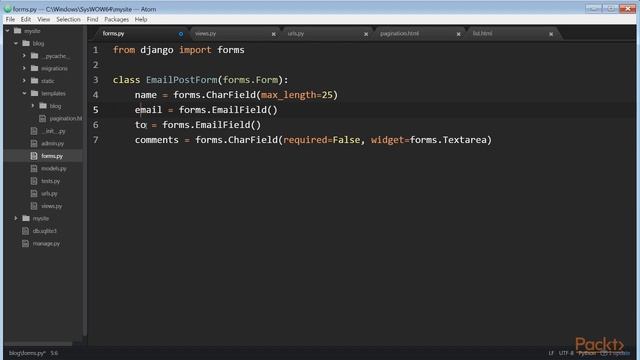Close the pagination.html tab
The image size is (640, 360).
(x=459, y=34)
